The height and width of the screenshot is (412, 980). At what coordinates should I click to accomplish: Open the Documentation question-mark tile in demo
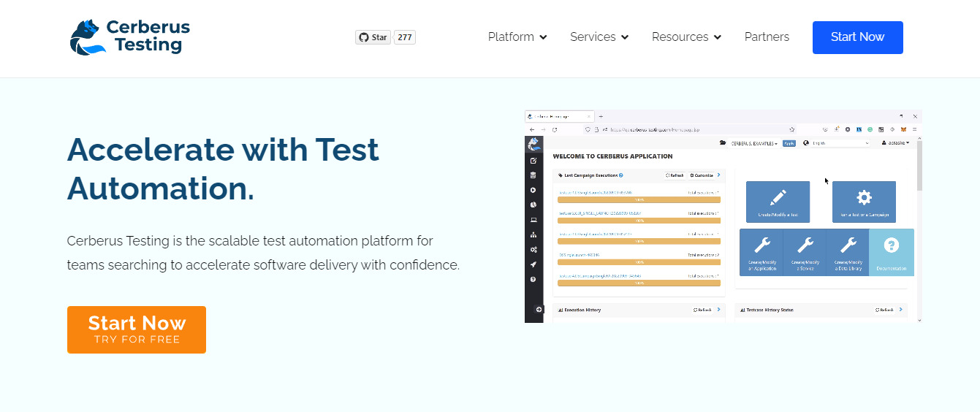(892, 252)
